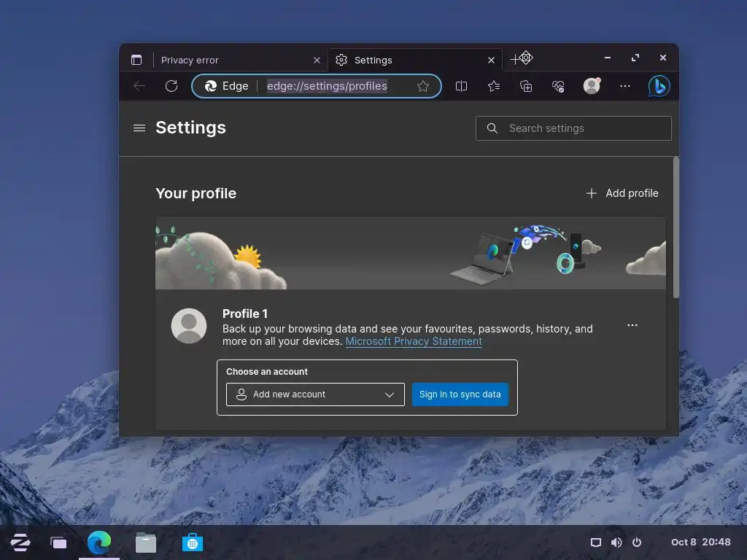
Task: Open Browser essentials heart icon
Action: (558, 86)
